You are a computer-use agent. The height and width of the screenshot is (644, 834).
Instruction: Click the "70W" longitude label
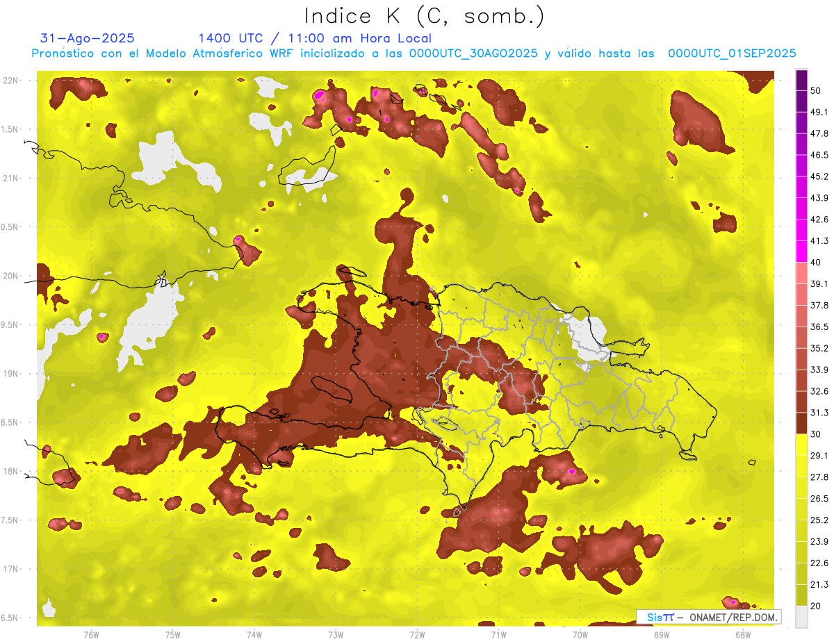(x=580, y=634)
